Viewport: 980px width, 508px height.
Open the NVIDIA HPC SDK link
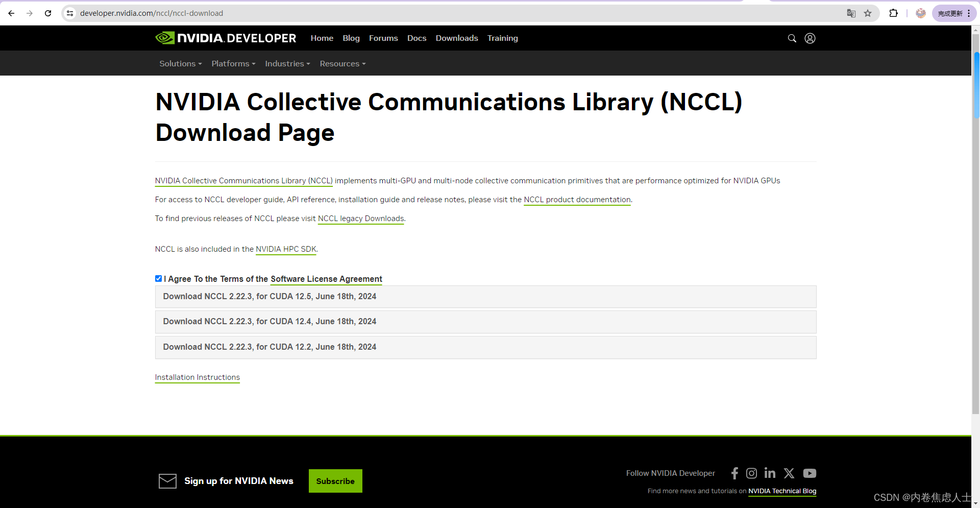click(286, 249)
